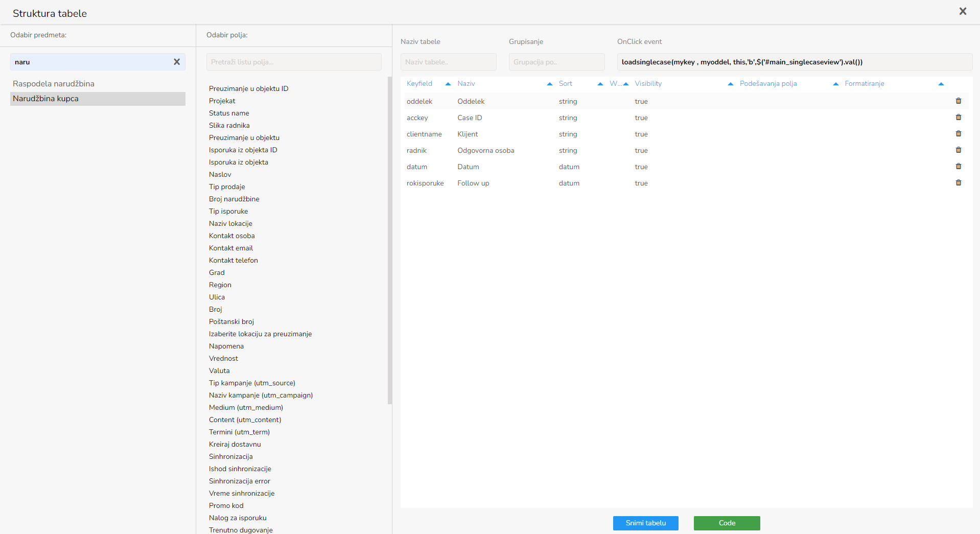
Task: Click the OnClick event code field
Action: click(795, 62)
